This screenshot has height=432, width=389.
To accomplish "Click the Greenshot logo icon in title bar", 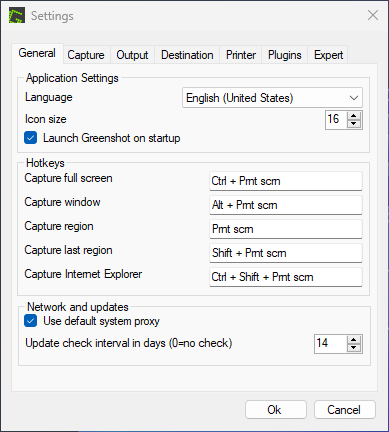I will 17,15.
